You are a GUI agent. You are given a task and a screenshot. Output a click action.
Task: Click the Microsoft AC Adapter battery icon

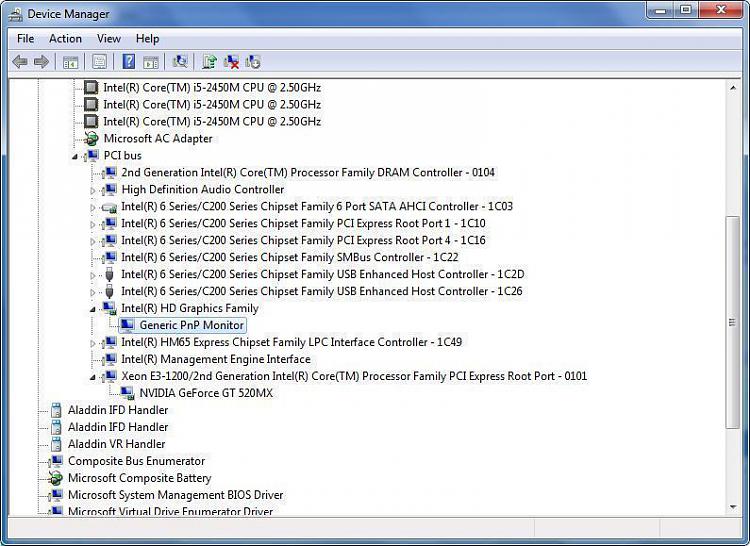(91, 139)
